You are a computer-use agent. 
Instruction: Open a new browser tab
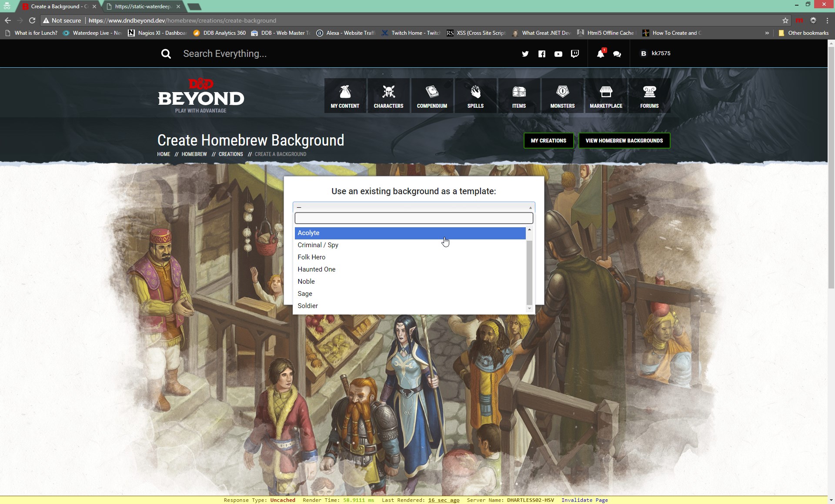coord(194,7)
